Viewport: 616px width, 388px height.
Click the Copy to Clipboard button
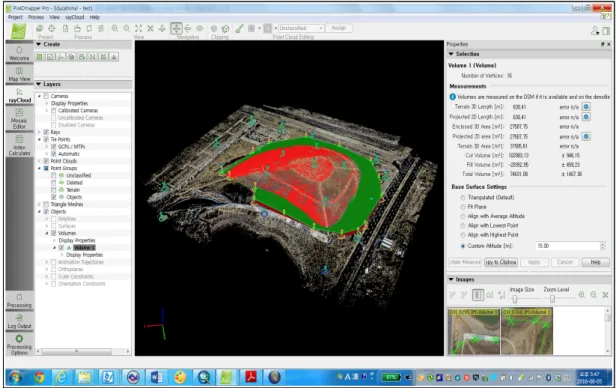point(501,262)
